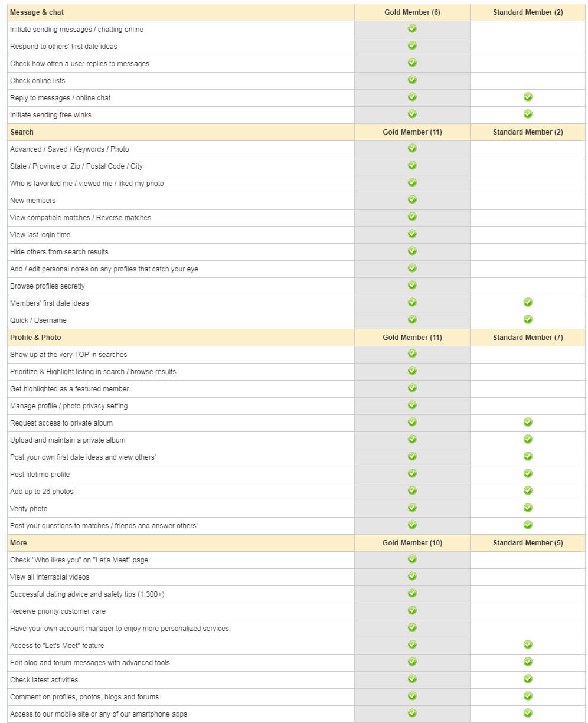
Task: Click Gold checkmark for 'Verify photo'
Action: [412, 508]
